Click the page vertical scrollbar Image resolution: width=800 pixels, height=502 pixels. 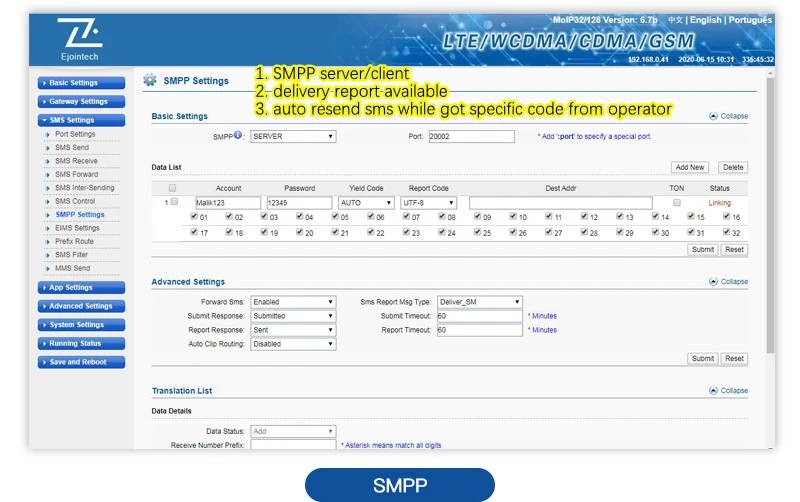[x=770, y=214]
